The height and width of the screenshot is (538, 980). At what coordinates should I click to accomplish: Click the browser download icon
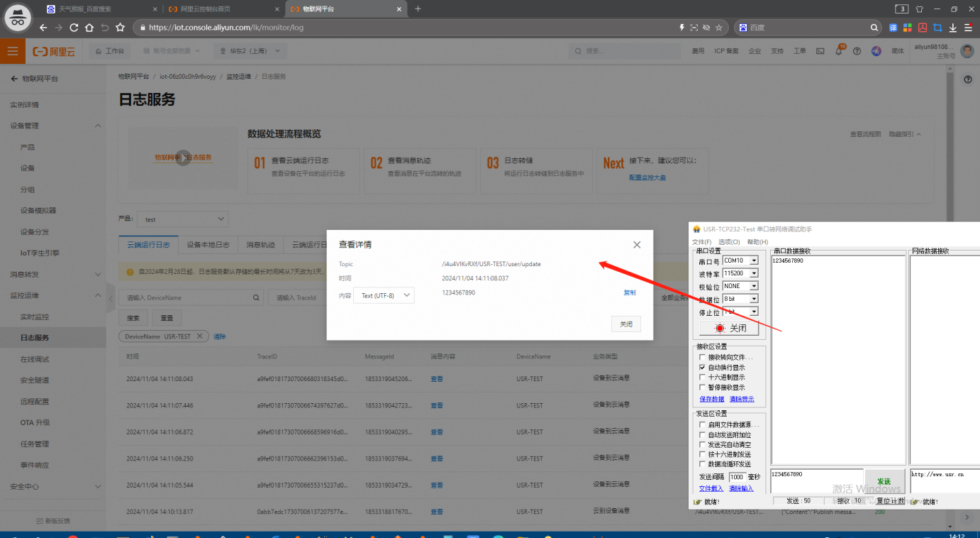952,28
